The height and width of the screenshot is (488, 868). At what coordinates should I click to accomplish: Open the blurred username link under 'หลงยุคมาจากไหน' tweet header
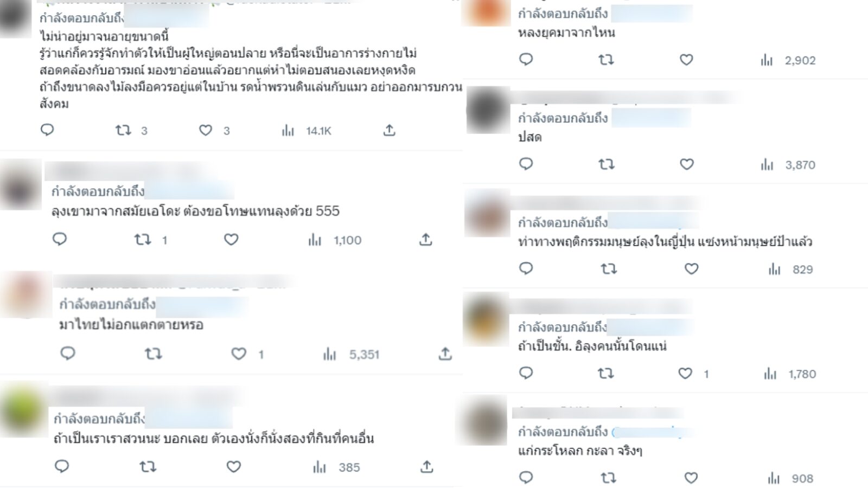tap(652, 14)
